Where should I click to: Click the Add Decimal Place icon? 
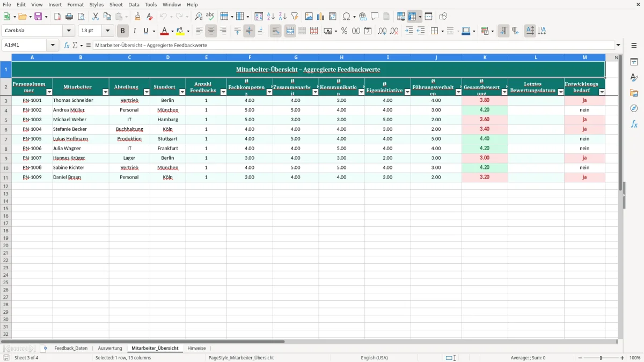click(383, 31)
